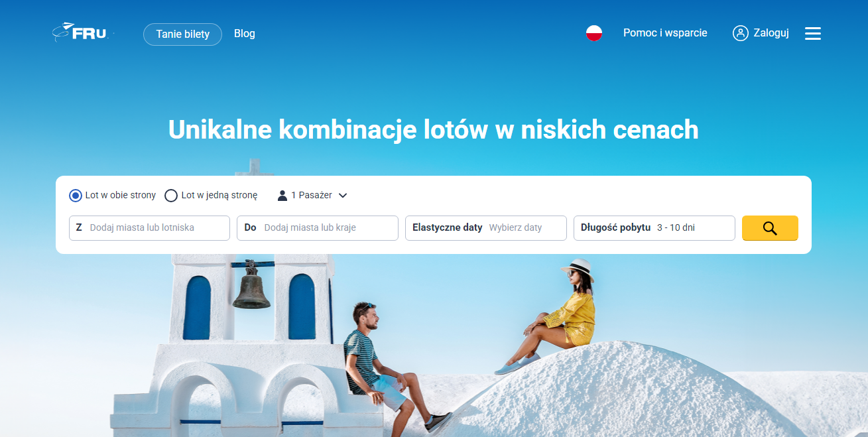Click the yellow magnifier search button
Screen dimensions: 868x437
pyautogui.click(x=770, y=228)
